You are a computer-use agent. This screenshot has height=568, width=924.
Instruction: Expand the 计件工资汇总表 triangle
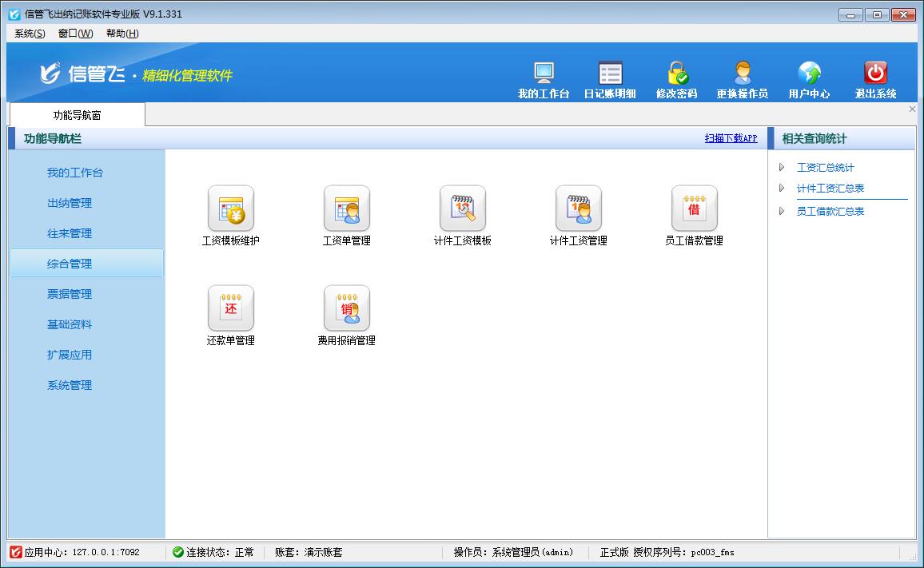(x=782, y=189)
